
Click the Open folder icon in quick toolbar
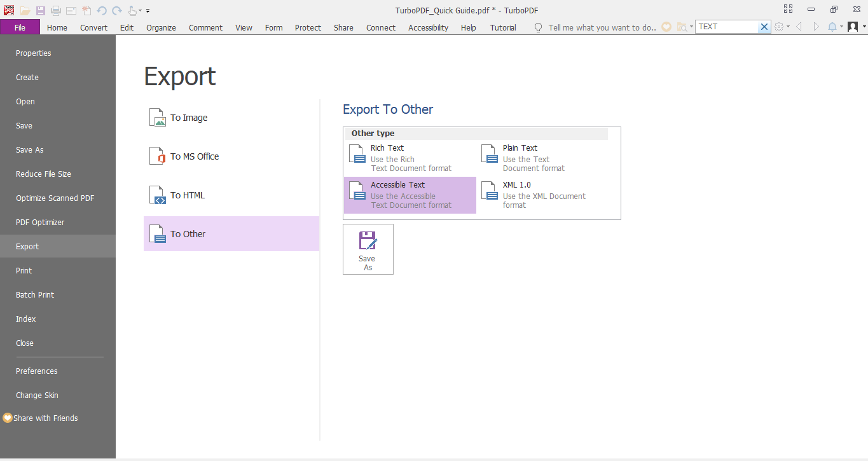pyautogui.click(x=25, y=11)
